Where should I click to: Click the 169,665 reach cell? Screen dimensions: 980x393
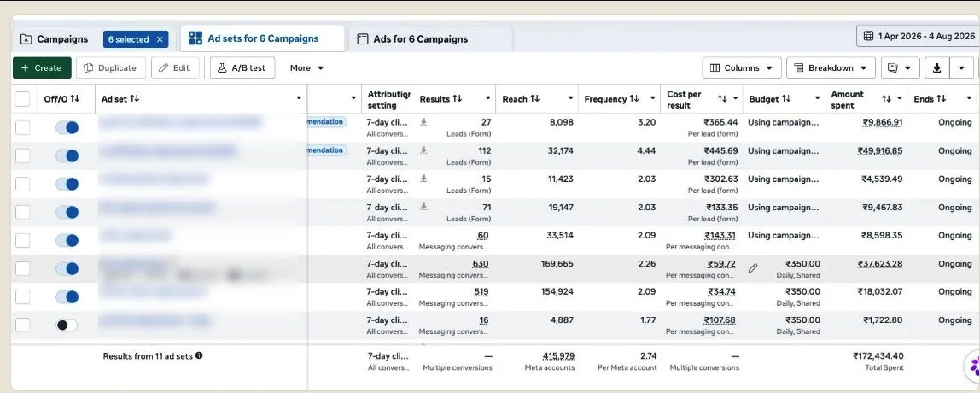point(557,263)
